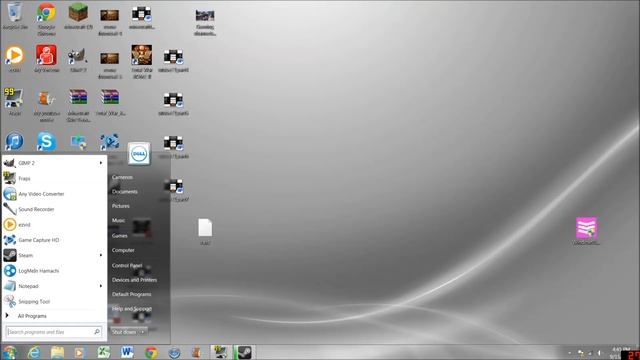Image resolution: width=640 pixels, height=360 pixels.
Task: Launch ezvid from the Start menu list
Action: pyautogui.click(x=53, y=224)
